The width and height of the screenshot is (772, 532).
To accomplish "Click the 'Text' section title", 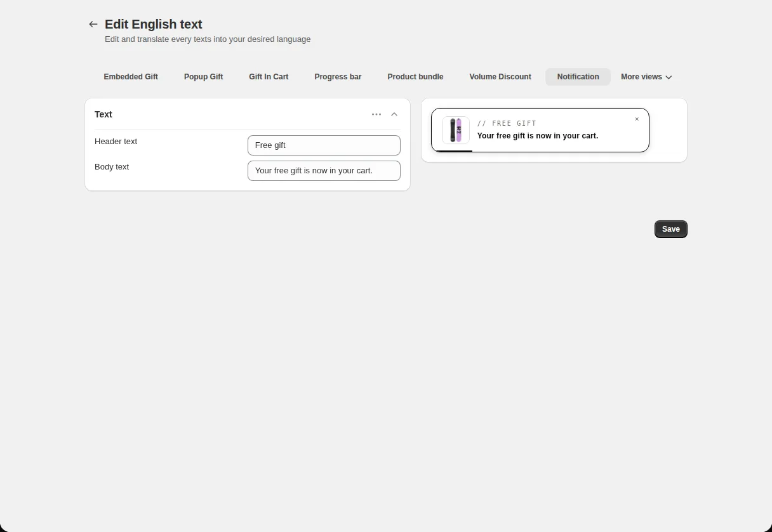I will click(103, 114).
